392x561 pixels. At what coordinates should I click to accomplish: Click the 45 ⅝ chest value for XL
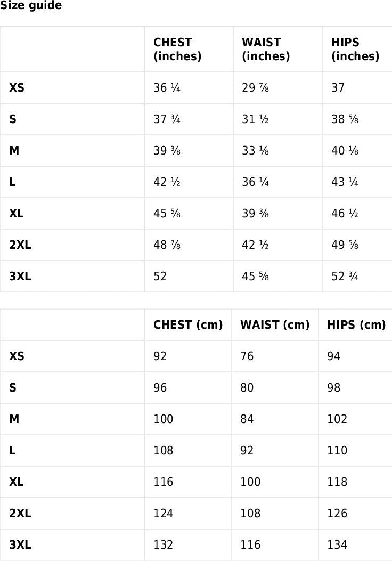coord(167,214)
